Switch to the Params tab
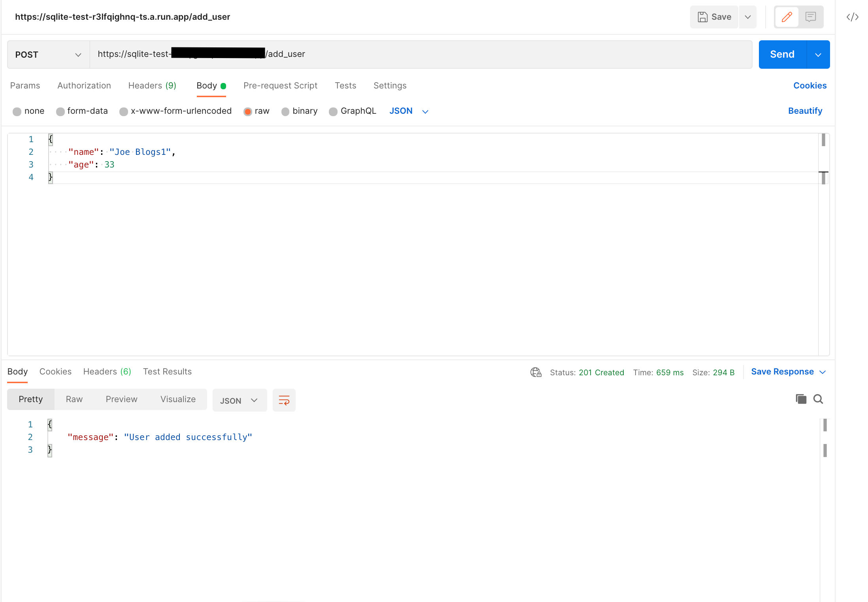This screenshot has width=868, height=602. click(25, 86)
